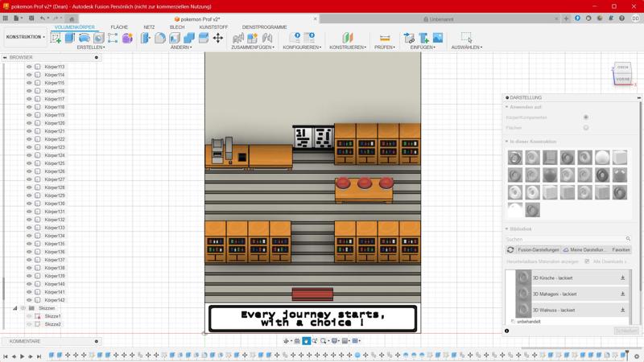Select the Create Form purple icon
This screenshot has height=362, width=644.
127,38
